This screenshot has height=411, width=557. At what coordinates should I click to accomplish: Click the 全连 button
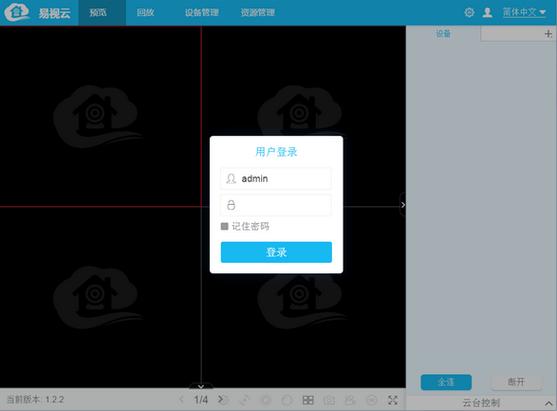tap(446, 382)
